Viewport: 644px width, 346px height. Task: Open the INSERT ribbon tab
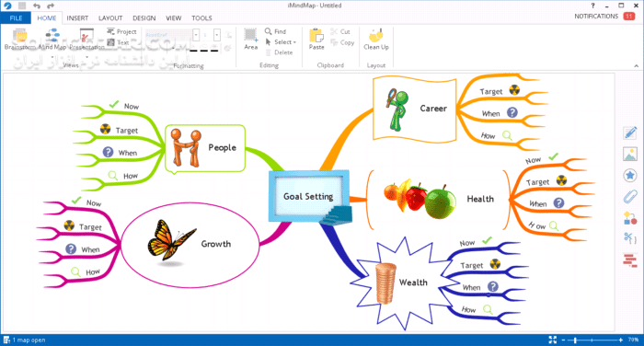[77, 18]
